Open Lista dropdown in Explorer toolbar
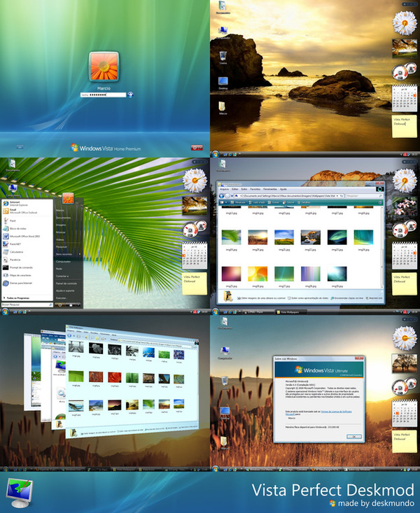The height and width of the screenshot is (513, 420). click(x=290, y=202)
